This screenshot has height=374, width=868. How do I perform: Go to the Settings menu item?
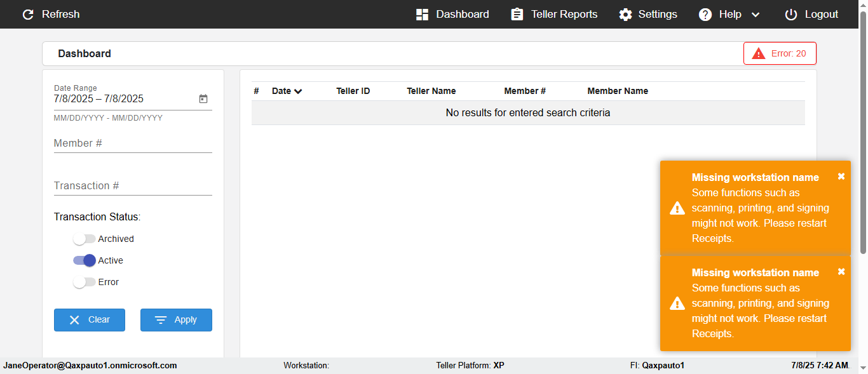[x=657, y=15]
